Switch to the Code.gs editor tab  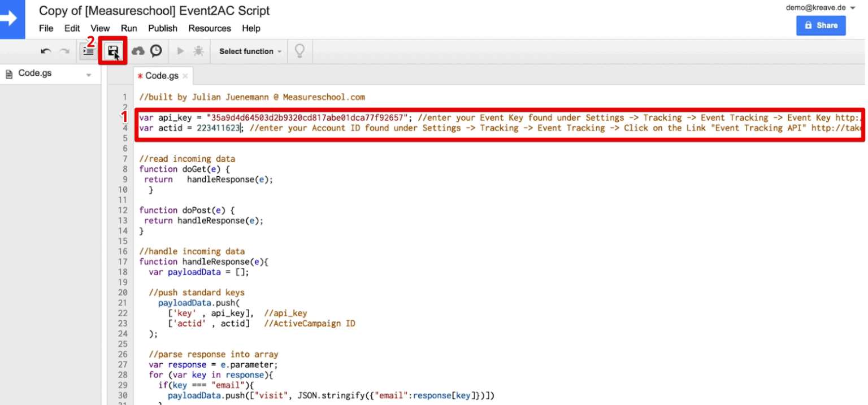click(x=163, y=75)
